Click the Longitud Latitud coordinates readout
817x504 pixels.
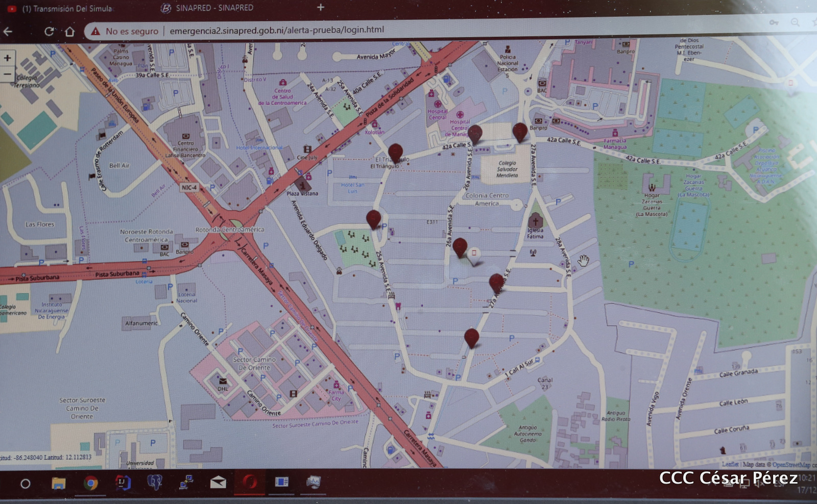[x=46, y=458]
